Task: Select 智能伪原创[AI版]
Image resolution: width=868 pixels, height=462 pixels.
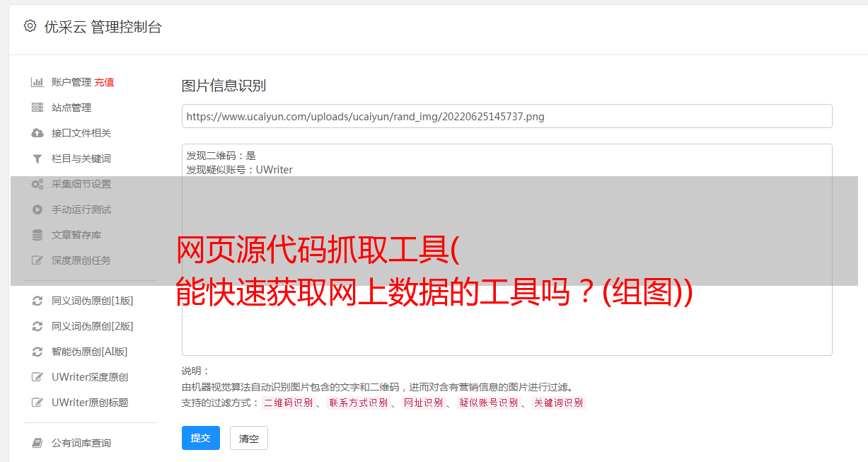Action: tap(90, 352)
